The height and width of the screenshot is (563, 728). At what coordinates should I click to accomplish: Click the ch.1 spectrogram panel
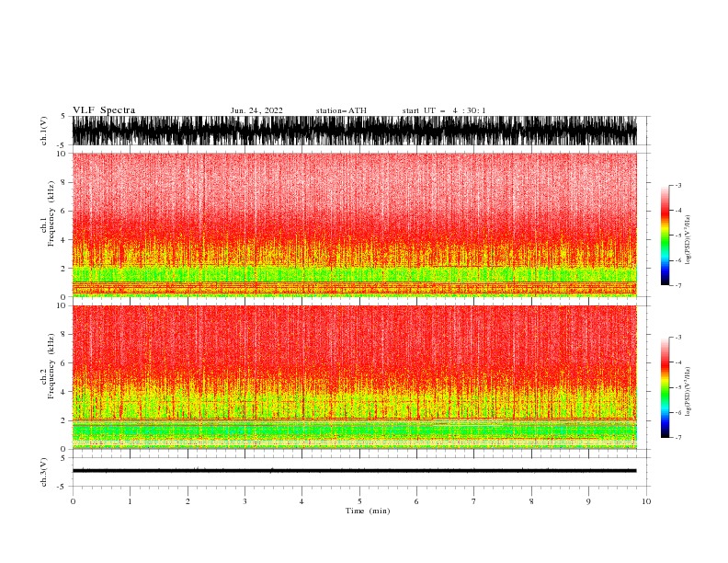click(354, 224)
